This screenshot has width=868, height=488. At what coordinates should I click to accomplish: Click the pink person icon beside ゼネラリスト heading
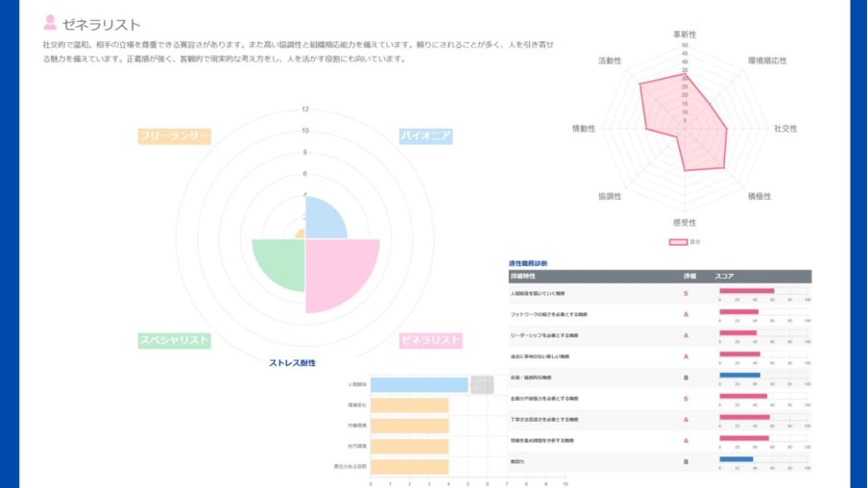click(x=50, y=22)
